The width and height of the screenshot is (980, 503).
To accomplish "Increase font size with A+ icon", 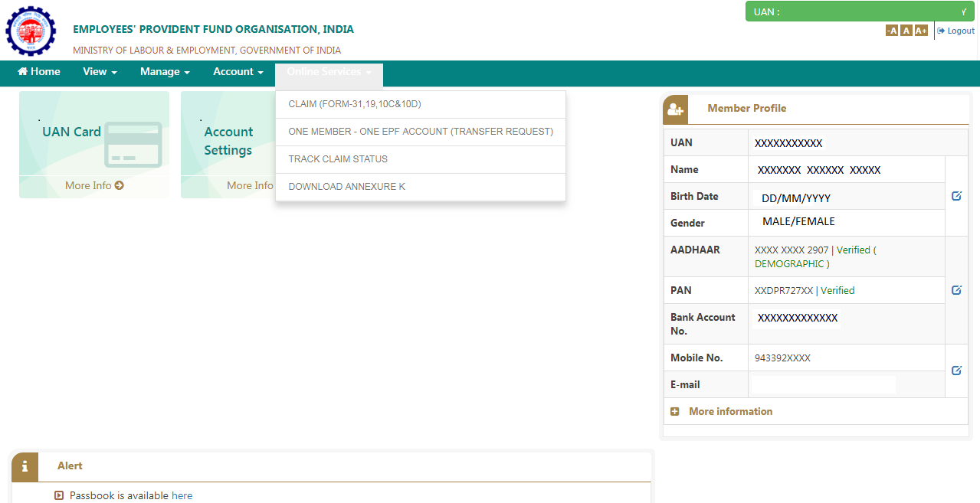I will click(x=920, y=31).
